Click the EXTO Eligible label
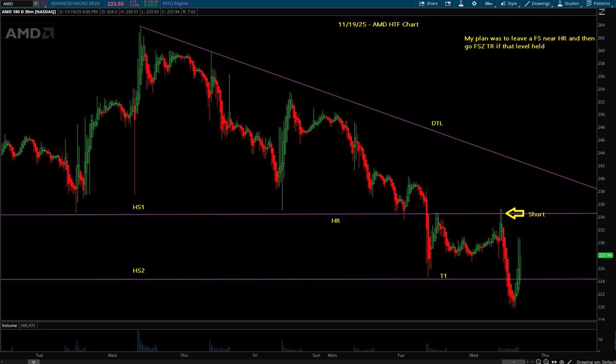Image resolution: width=616 pixels, height=364 pixels. [175, 4]
